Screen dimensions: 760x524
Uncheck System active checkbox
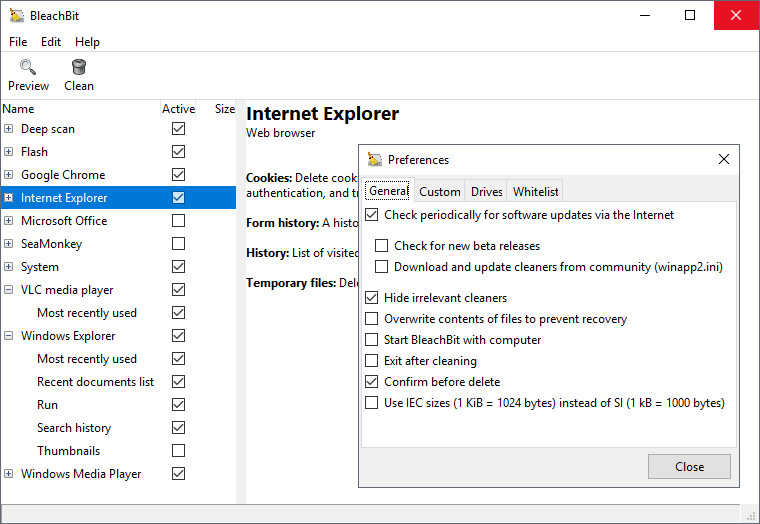pos(178,267)
